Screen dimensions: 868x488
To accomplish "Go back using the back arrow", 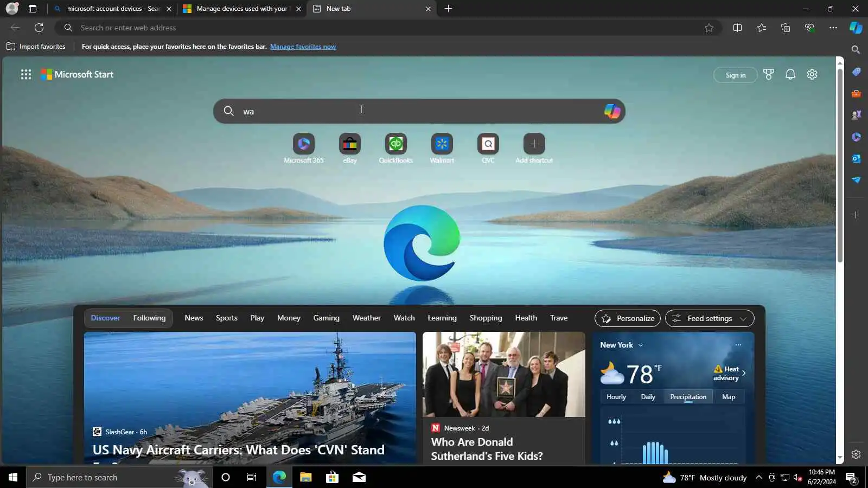I will click(15, 28).
